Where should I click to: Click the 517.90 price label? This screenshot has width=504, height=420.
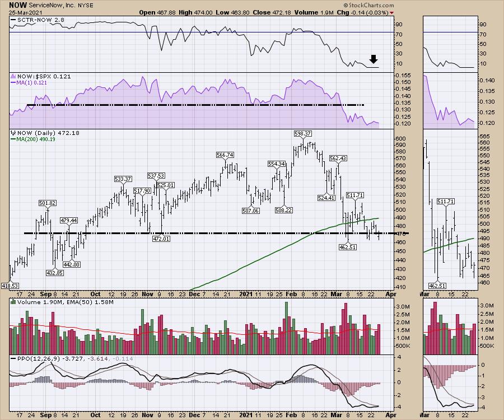pos(142,190)
